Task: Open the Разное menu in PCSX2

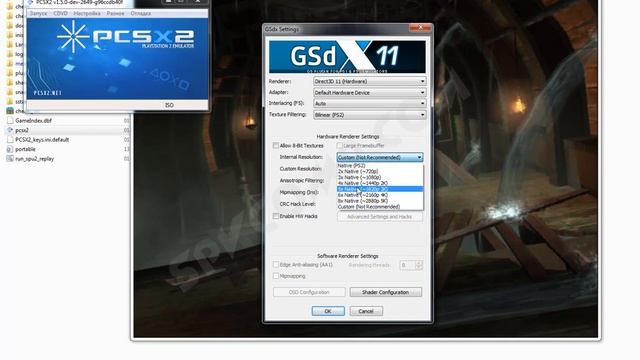Action: [x=116, y=13]
